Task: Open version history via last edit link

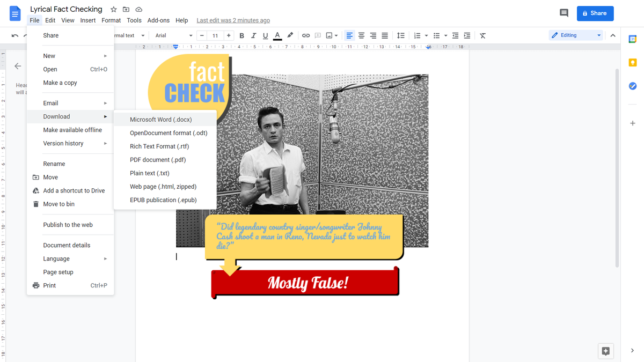Action: coord(233,20)
